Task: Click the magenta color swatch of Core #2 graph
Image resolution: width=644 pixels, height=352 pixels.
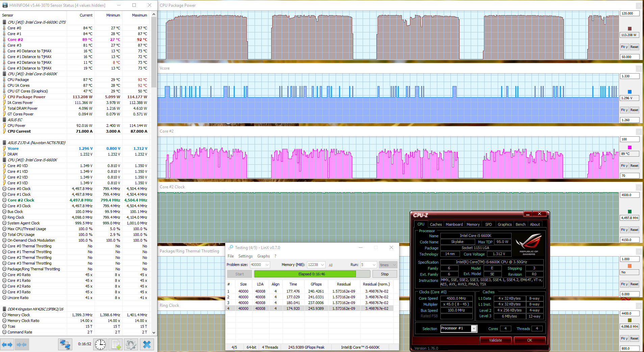Action: pyautogui.click(x=629, y=147)
